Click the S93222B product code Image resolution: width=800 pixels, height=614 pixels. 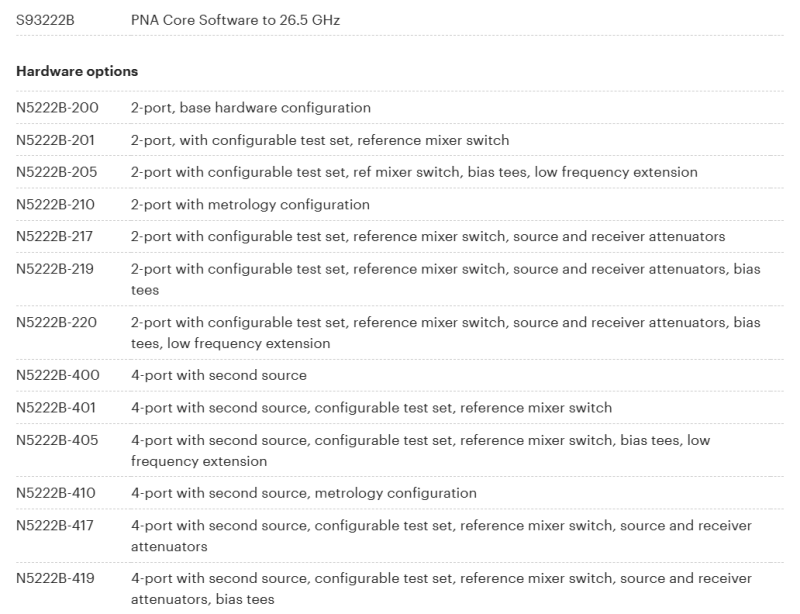46,19
